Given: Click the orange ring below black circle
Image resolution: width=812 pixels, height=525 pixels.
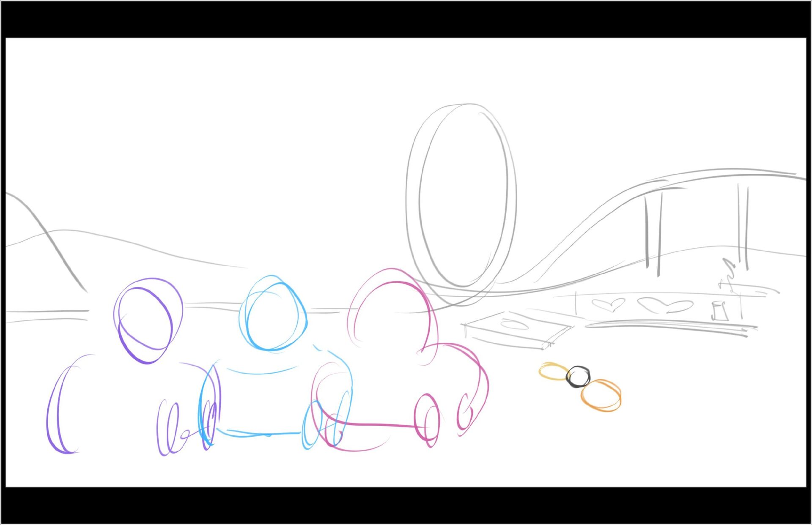Looking at the screenshot, I should pos(601,395).
